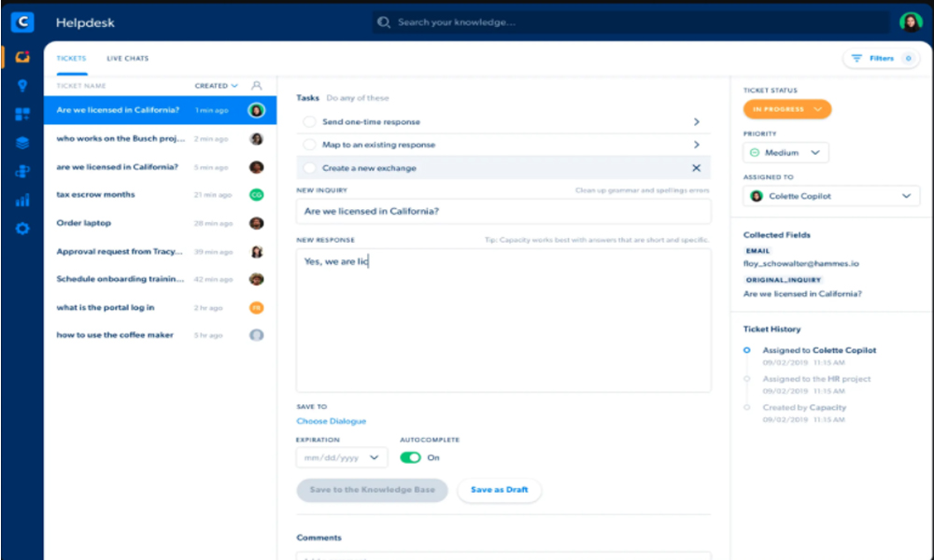
Task: Toggle the Autocomplete switch off
Action: [410, 457]
